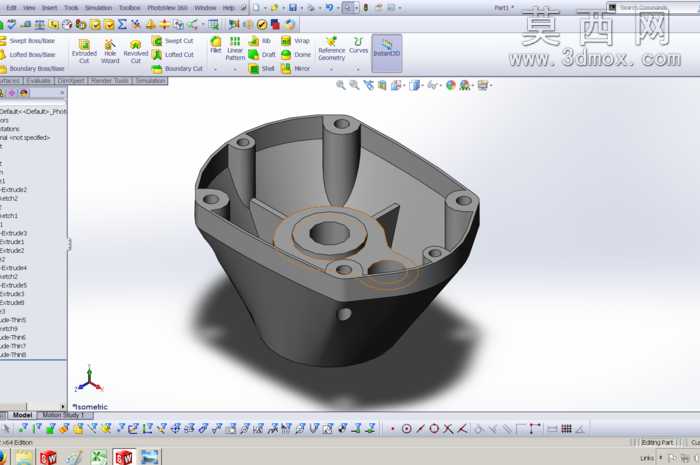Click the Save icon in title bar
This screenshot has height=465, width=700.
tap(292, 8)
